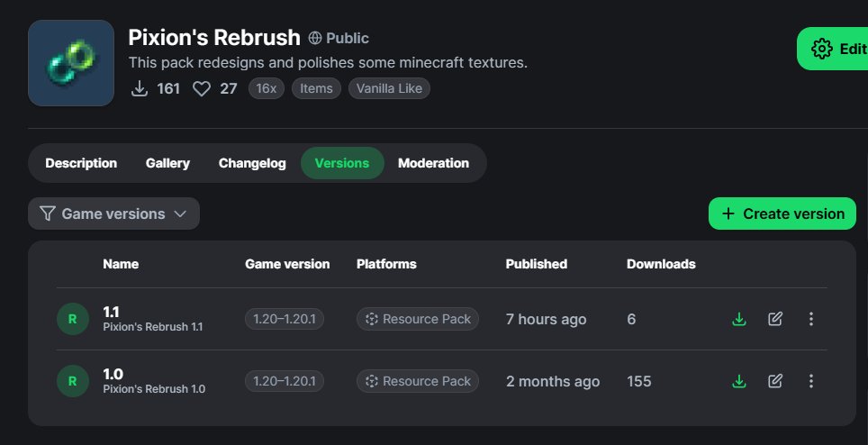Click the Items category tag
This screenshot has height=445, width=868.
click(316, 88)
